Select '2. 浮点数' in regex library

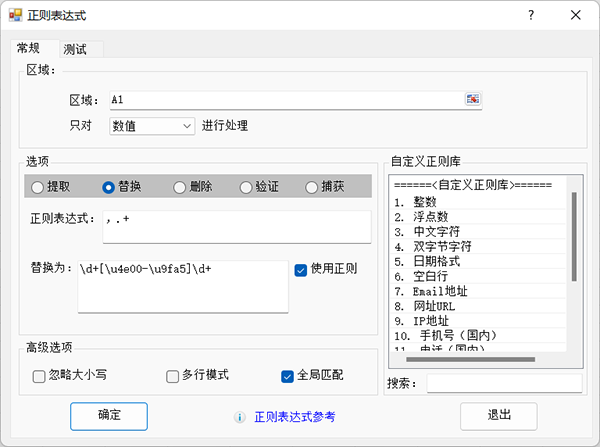click(479, 217)
